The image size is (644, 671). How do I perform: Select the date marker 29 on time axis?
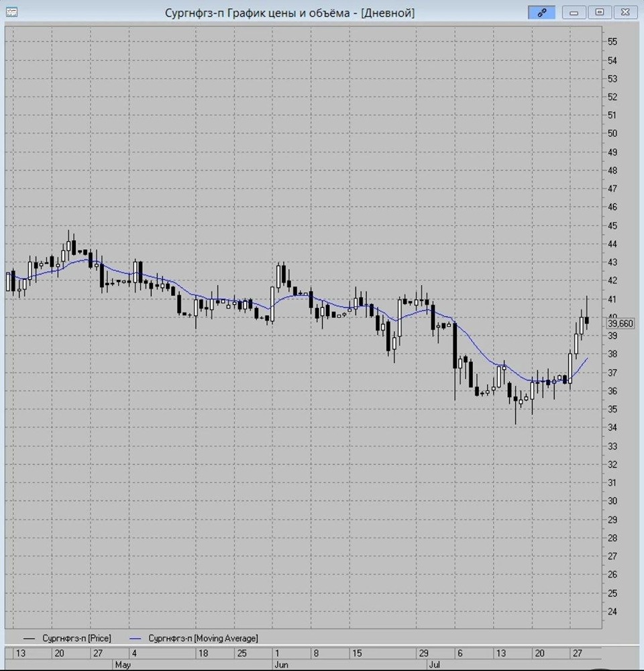pyautogui.click(x=423, y=654)
